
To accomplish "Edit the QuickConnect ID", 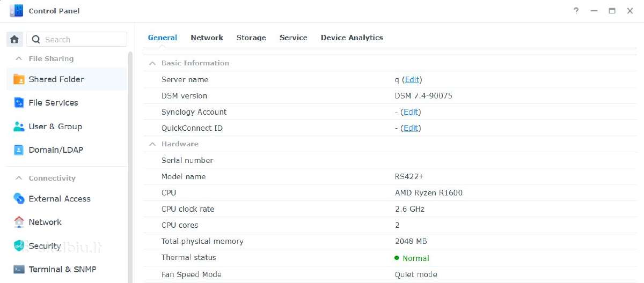I will [x=411, y=128].
